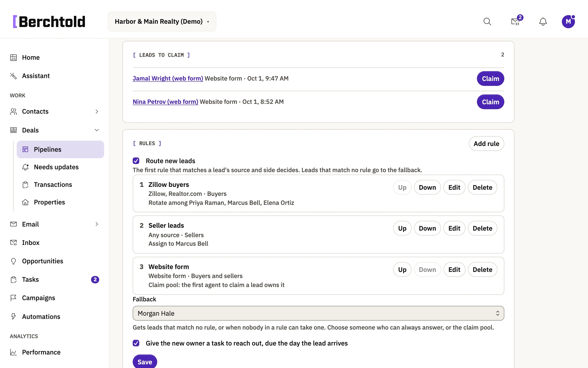Claim the Jamal Wright lead
The image size is (588, 368).
coord(490,79)
